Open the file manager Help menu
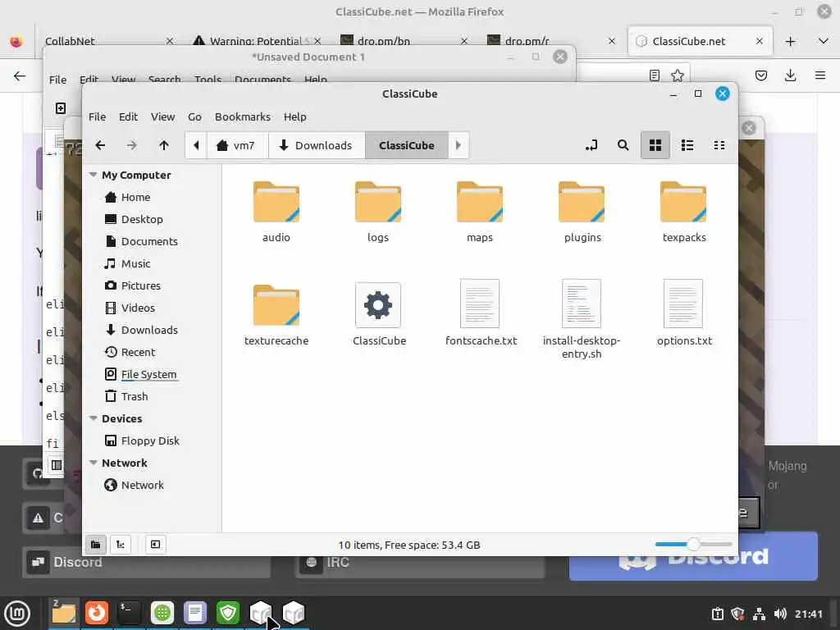The height and width of the screenshot is (630, 840). point(294,116)
